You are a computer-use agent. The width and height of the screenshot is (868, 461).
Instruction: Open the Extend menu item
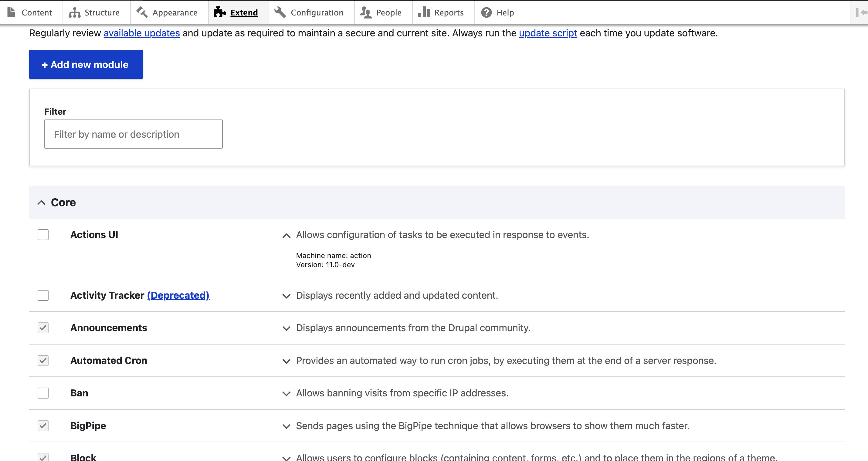click(239, 12)
